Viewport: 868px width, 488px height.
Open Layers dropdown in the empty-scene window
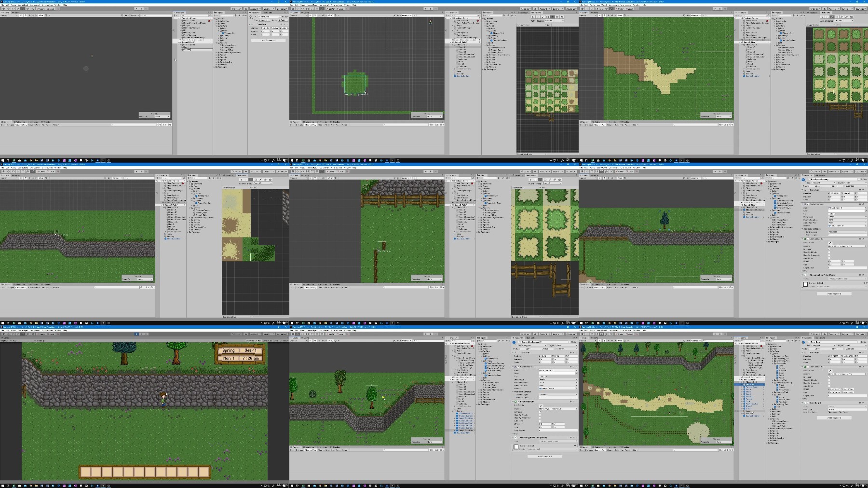(x=269, y=9)
